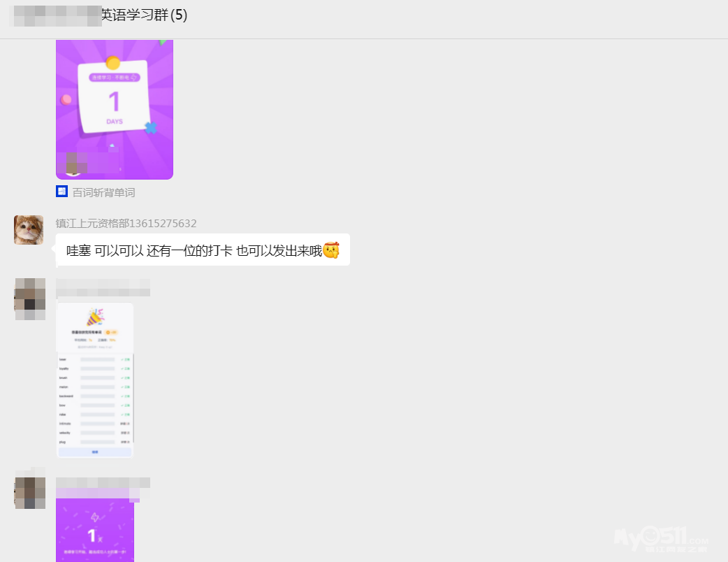Click the gold pin on the 1 DAYS card
The image size is (728, 562).
pyautogui.click(x=112, y=63)
